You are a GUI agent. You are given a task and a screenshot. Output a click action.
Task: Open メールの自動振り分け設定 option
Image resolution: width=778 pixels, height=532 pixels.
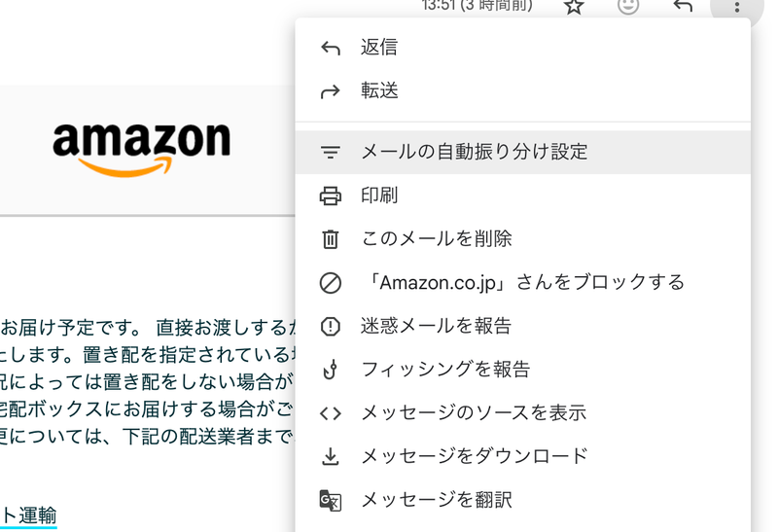(474, 152)
